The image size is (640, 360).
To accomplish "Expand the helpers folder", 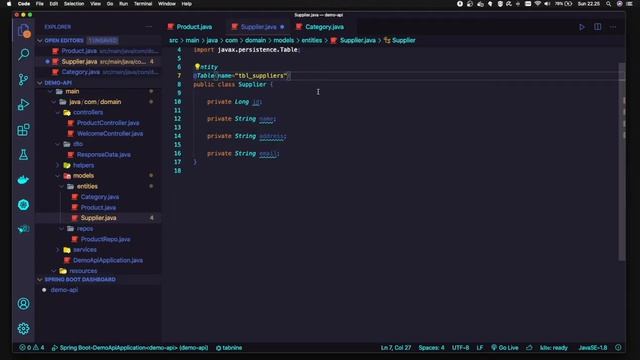I will point(58,165).
